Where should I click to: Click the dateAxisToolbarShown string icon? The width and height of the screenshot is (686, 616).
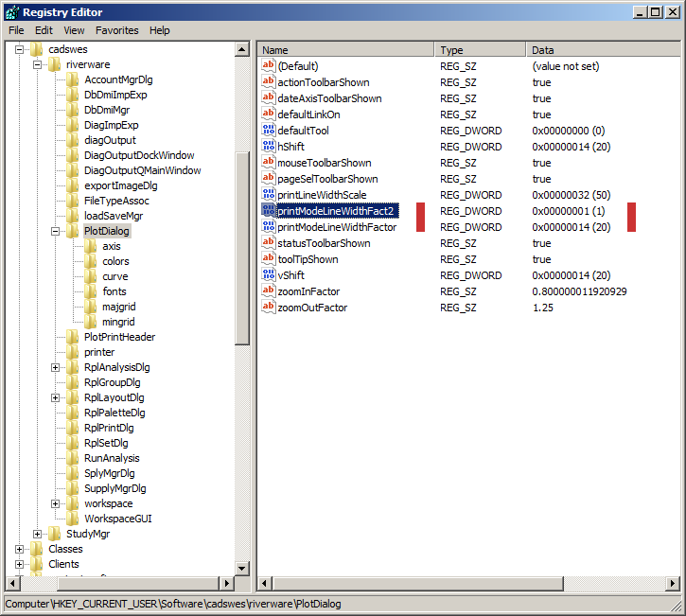click(268, 98)
